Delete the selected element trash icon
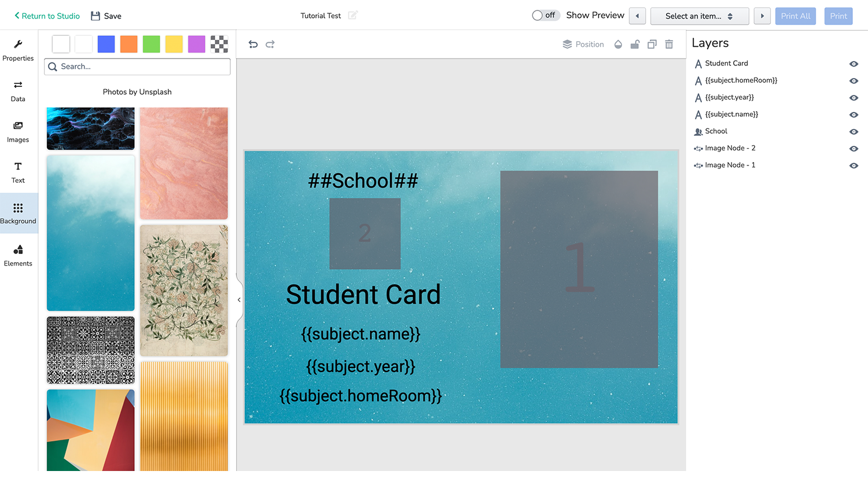 [669, 44]
